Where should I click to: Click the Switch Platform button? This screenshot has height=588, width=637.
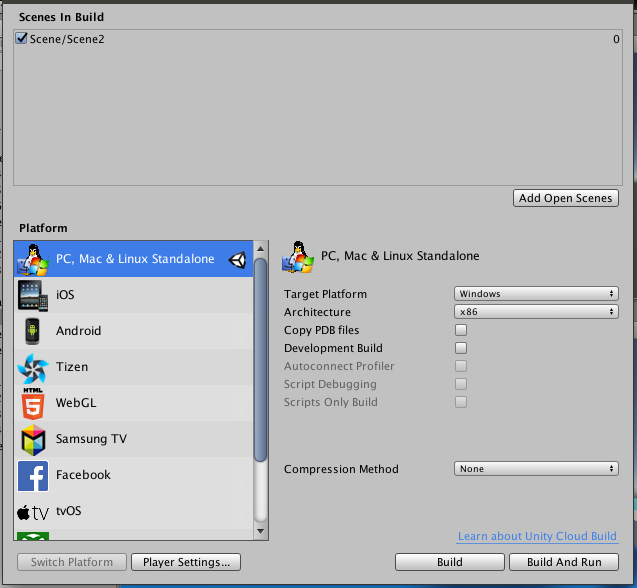72,562
